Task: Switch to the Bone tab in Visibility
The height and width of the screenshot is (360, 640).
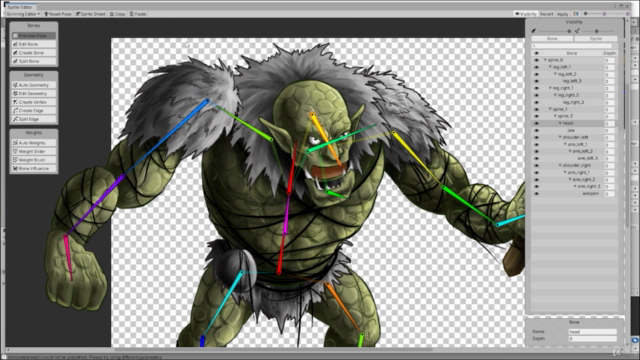Action: click(x=552, y=39)
